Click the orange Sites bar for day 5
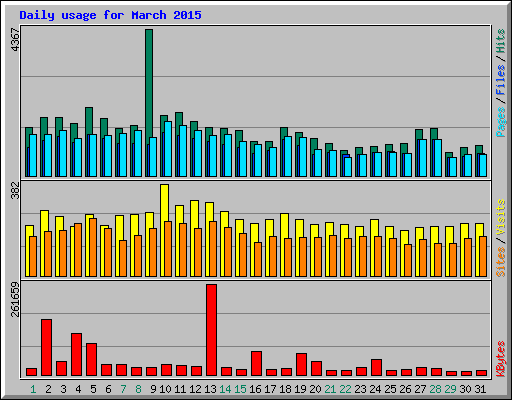This screenshot has width=512, height=400. [93, 247]
